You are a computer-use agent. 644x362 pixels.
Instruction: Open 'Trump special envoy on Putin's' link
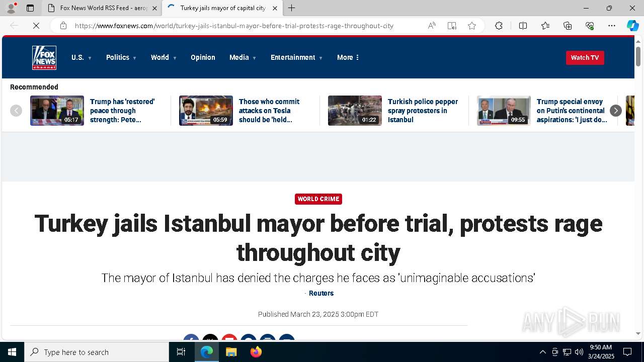[x=572, y=111]
